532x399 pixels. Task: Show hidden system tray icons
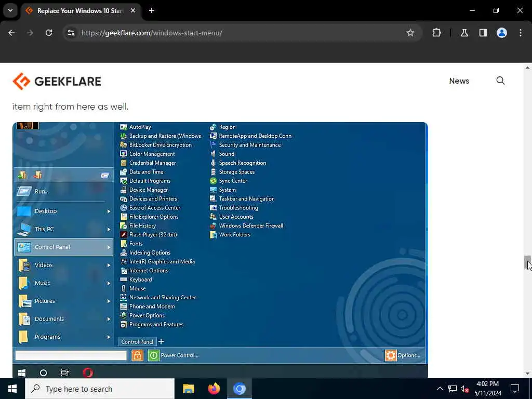click(440, 389)
